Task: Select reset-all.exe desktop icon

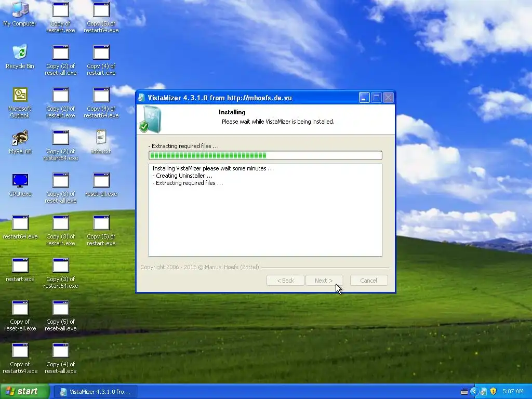Action: coord(101,185)
